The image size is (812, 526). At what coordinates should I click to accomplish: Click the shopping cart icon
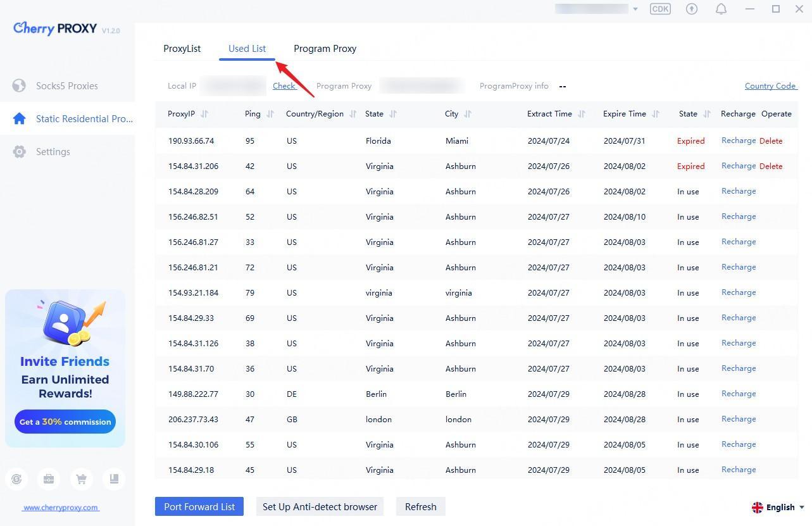[81, 479]
